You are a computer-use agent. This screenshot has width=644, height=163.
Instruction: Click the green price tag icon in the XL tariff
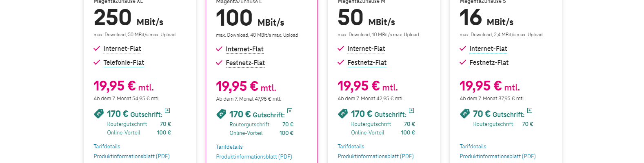tap(99, 114)
